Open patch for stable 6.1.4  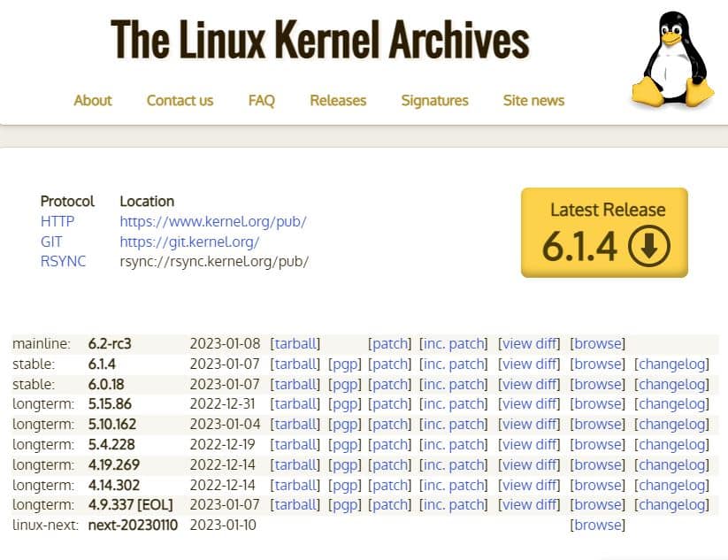tap(390, 364)
